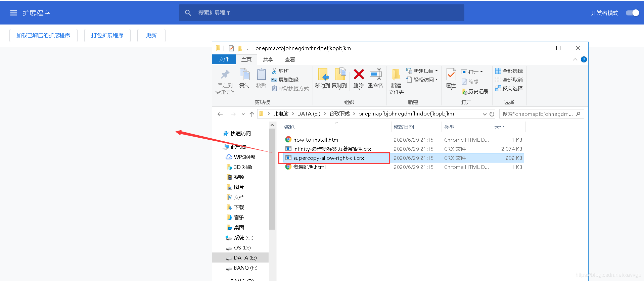The height and width of the screenshot is (281, 644).
Task: Click 此电脑 in address breadcrumb
Action: [x=281, y=114]
